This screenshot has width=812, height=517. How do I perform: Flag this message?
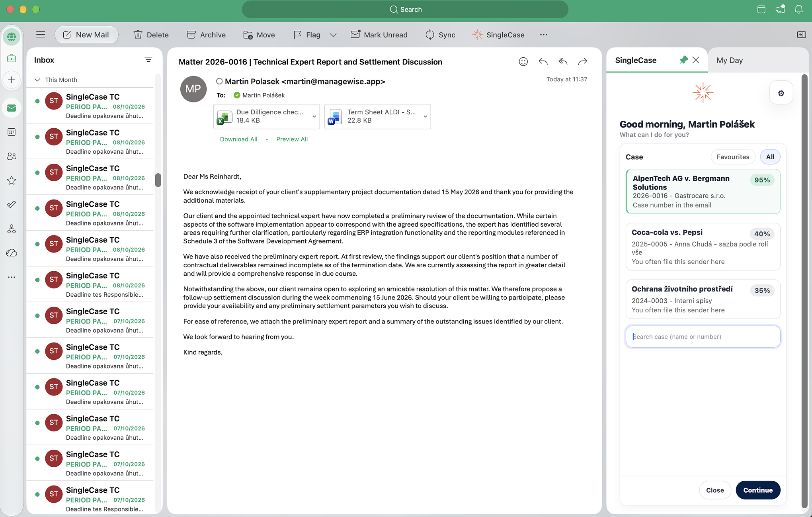[307, 35]
